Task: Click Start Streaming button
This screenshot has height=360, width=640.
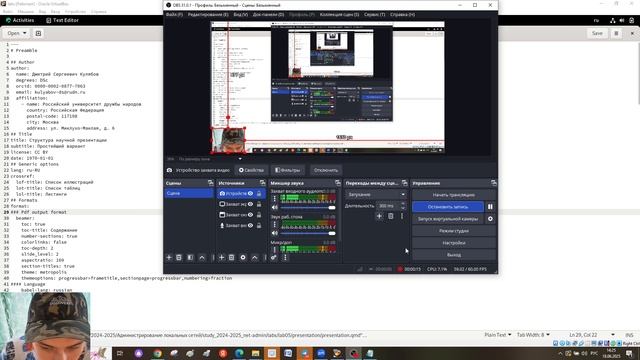Action: pyautogui.click(x=454, y=195)
